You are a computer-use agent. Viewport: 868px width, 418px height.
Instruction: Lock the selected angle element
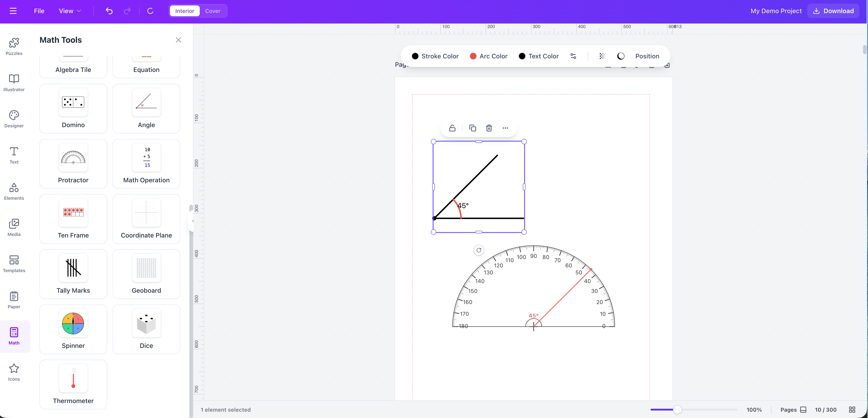(452, 128)
